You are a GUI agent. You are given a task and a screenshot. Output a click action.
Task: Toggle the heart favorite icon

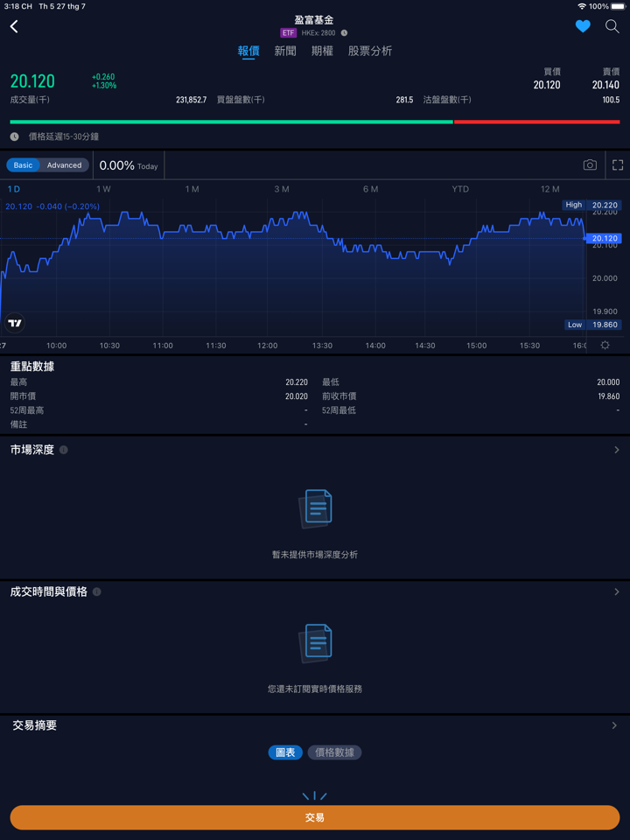pyautogui.click(x=583, y=26)
